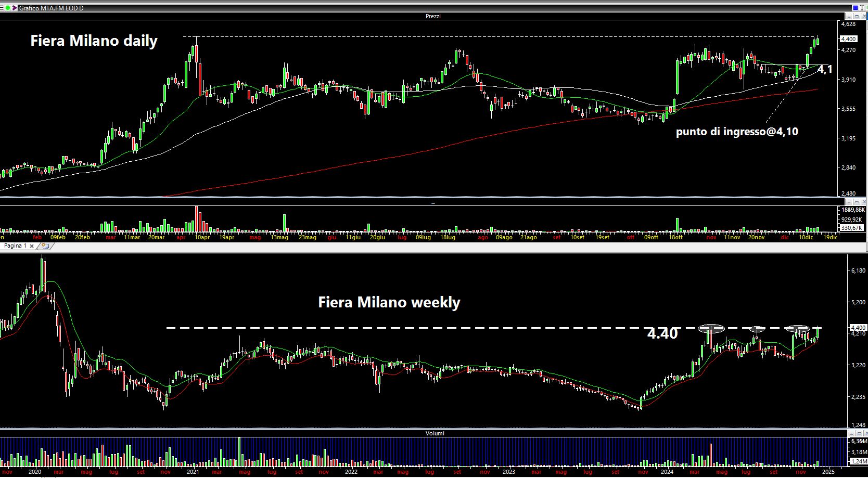
Task: Click the 4,270 price label on the daily axis
Action: tap(848, 50)
